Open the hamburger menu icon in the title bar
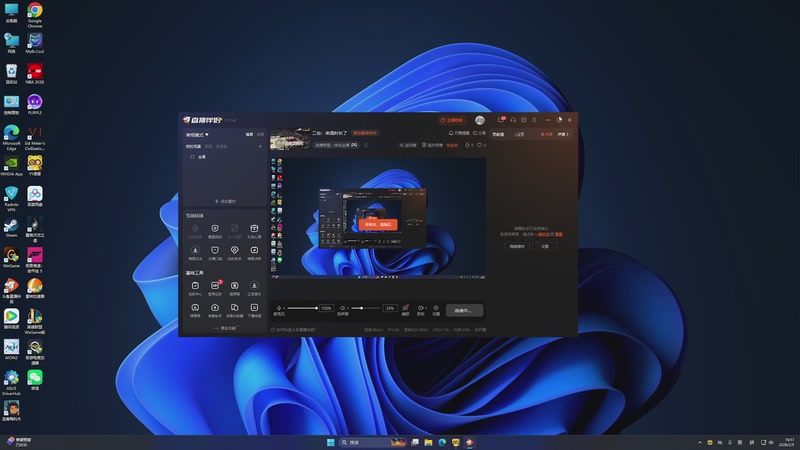The width and height of the screenshot is (800, 450). coord(534,120)
